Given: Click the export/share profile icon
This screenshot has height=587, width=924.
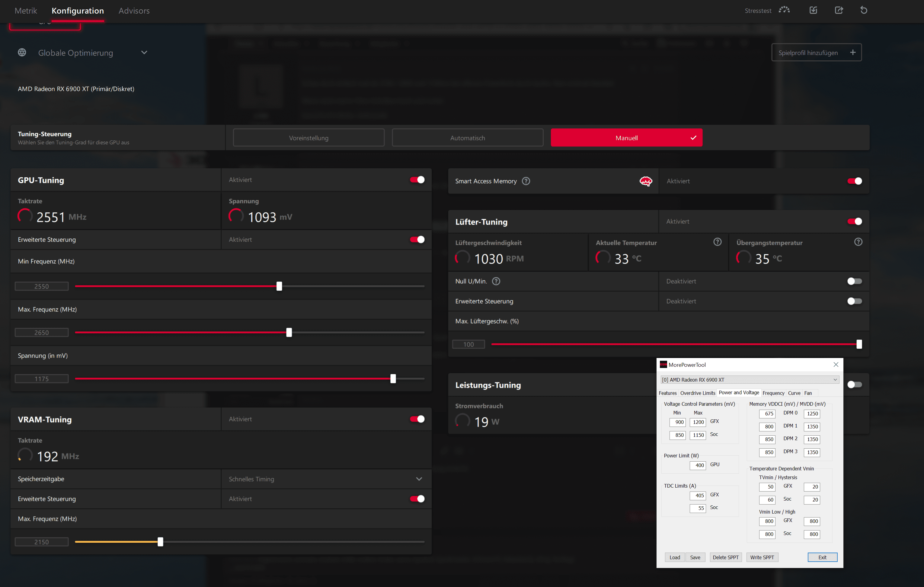Looking at the screenshot, I should [839, 10].
